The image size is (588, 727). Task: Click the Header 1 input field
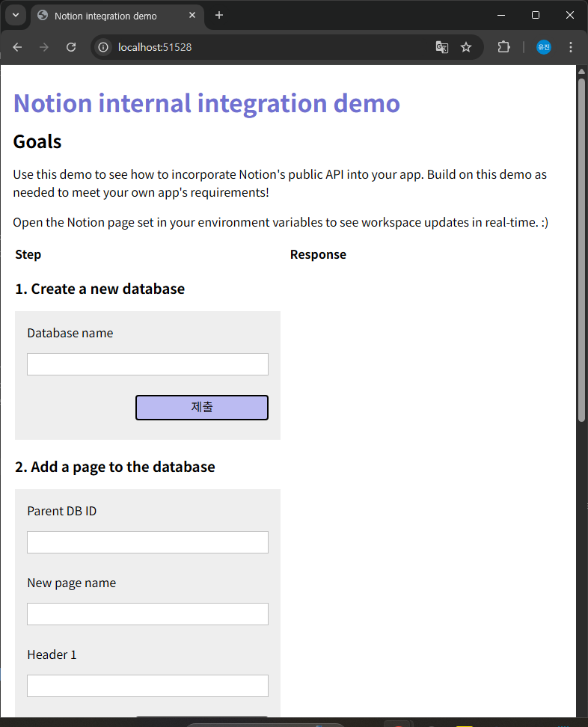147,686
